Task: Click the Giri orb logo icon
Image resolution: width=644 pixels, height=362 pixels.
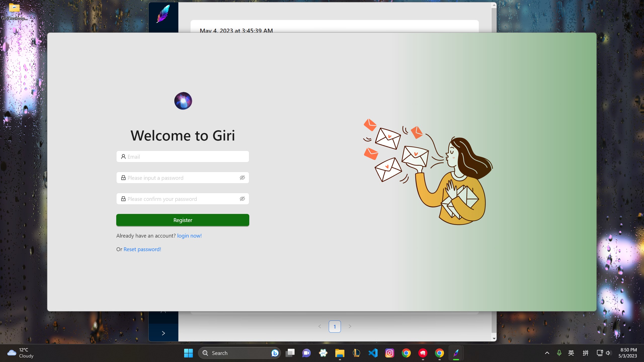Action: (x=183, y=101)
